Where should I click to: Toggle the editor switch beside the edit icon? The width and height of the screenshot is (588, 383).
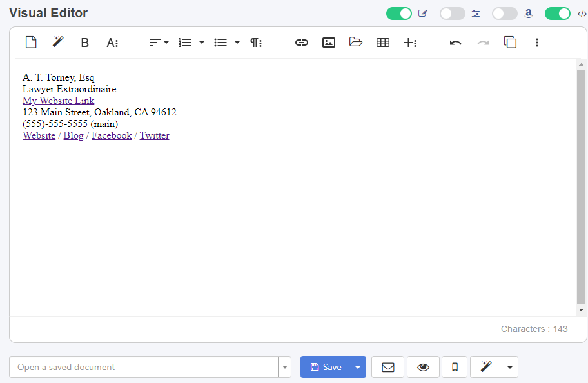398,13
